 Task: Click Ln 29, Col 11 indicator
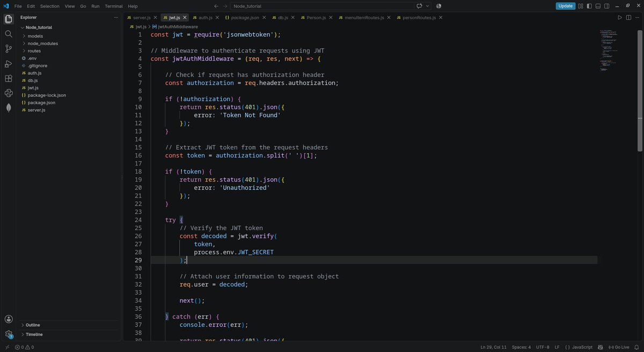(494, 347)
